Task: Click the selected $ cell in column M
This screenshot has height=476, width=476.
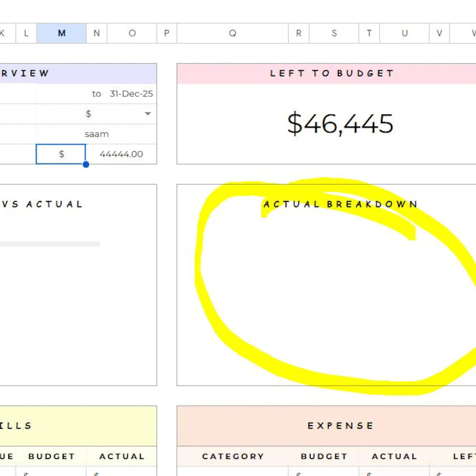Action: pyautogui.click(x=61, y=154)
